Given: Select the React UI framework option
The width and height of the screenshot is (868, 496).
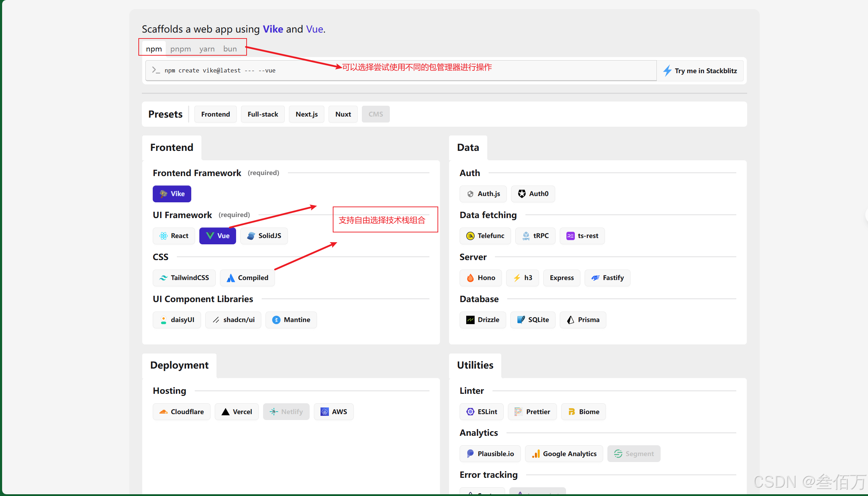Looking at the screenshot, I should coord(174,236).
